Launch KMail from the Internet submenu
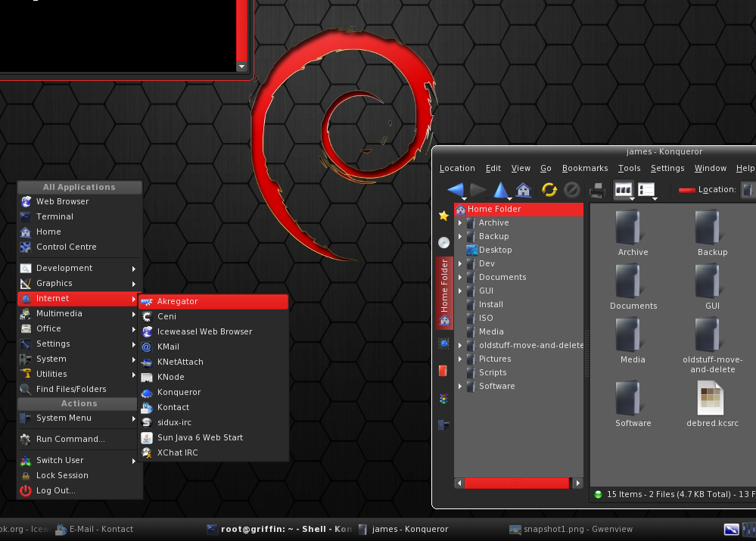 (213, 347)
